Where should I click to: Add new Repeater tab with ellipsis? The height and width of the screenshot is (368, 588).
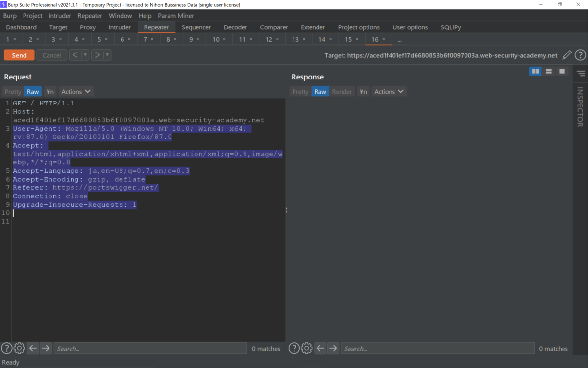click(x=400, y=39)
